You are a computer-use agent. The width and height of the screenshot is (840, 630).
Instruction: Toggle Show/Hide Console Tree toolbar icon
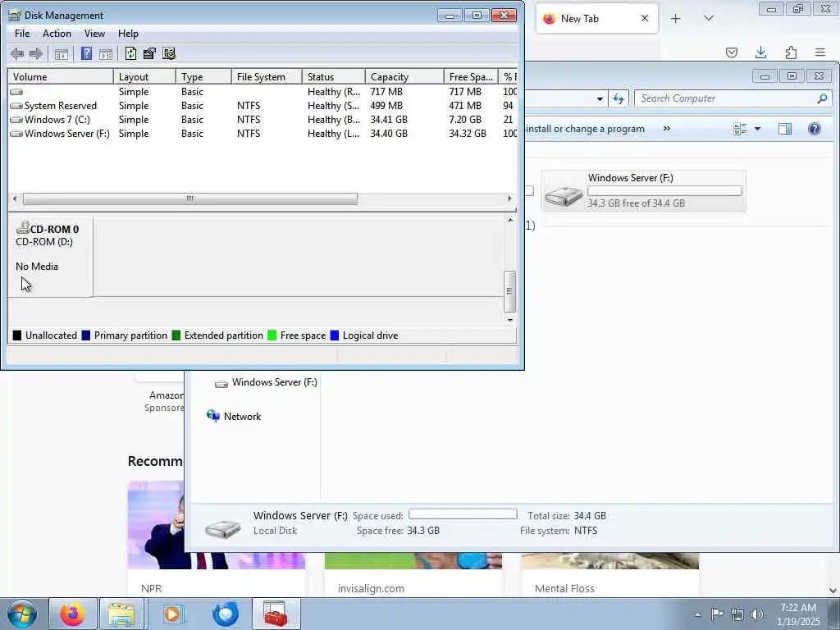61,53
